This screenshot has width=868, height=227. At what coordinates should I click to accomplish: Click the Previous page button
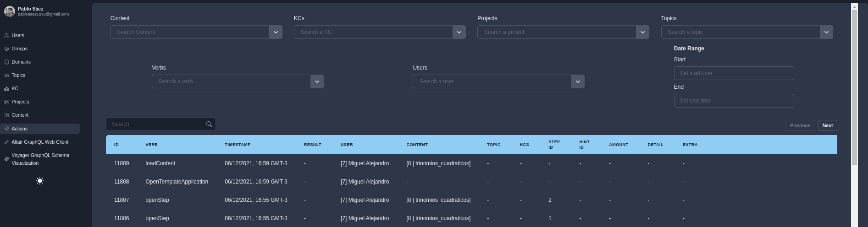click(x=800, y=125)
